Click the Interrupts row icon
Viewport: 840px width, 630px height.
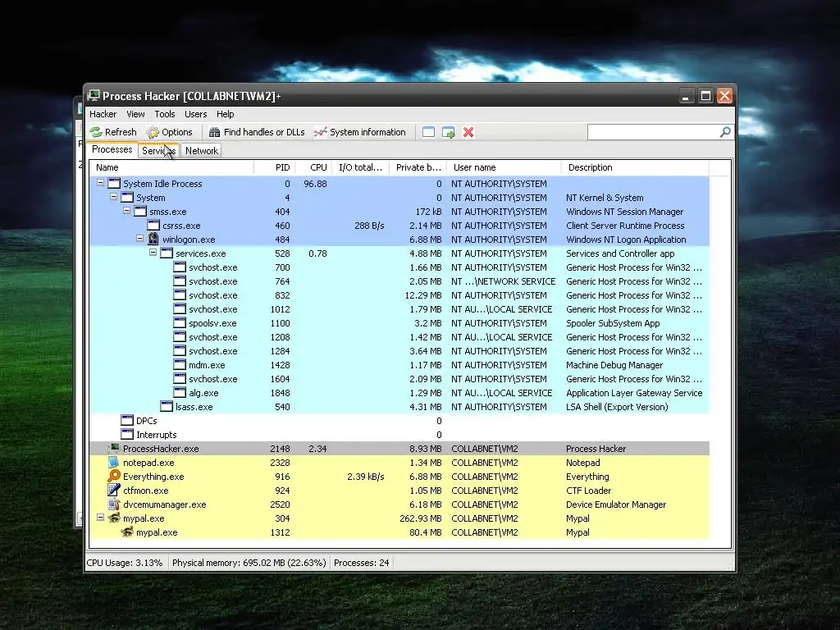[x=127, y=434]
